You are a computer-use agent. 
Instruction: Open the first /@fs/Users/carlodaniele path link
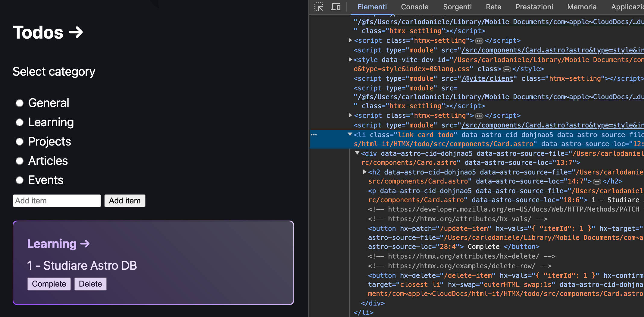500,22
